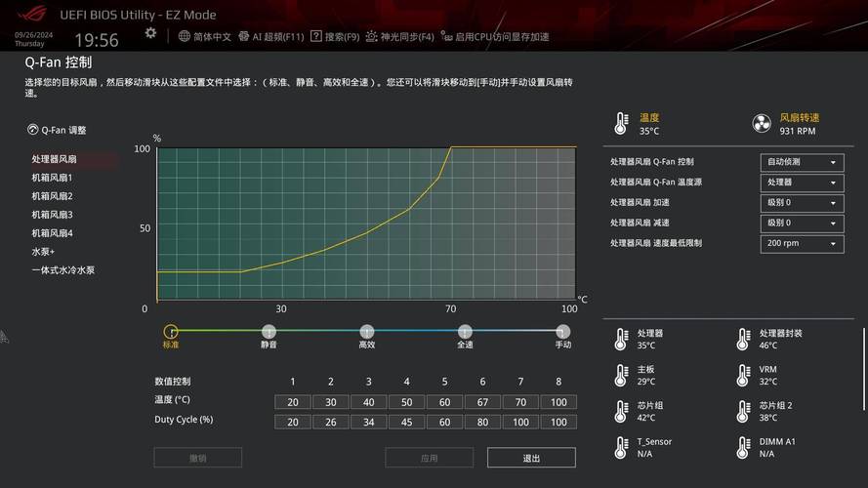Click the thermometer icon for DIMM A1

[x=743, y=448]
